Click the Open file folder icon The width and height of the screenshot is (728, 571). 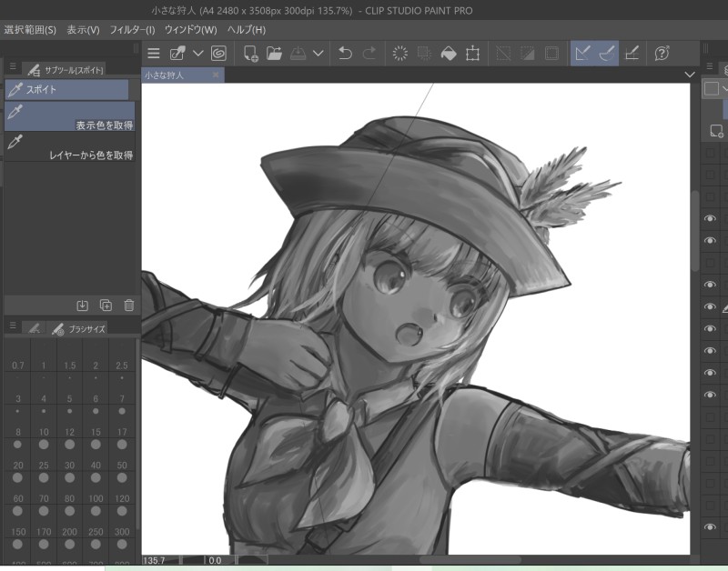274,54
